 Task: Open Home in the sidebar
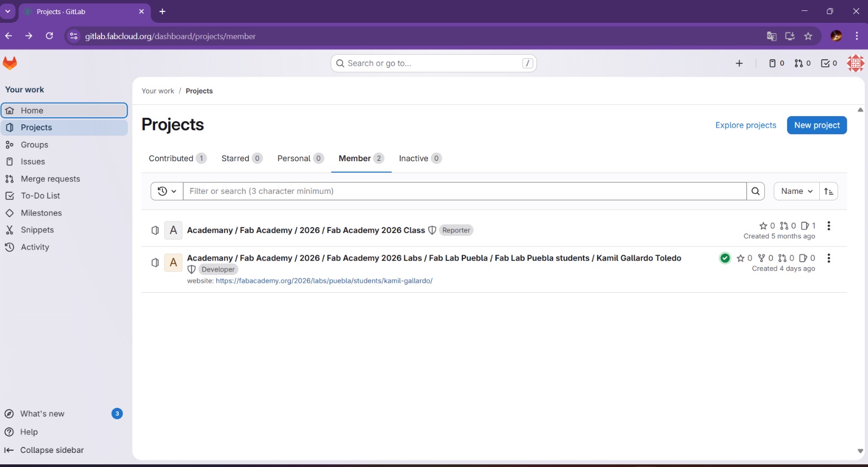(x=64, y=110)
